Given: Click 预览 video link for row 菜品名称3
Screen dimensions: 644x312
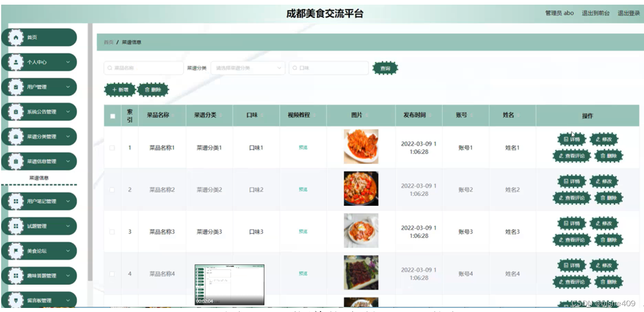Looking at the screenshot, I should tap(303, 232).
